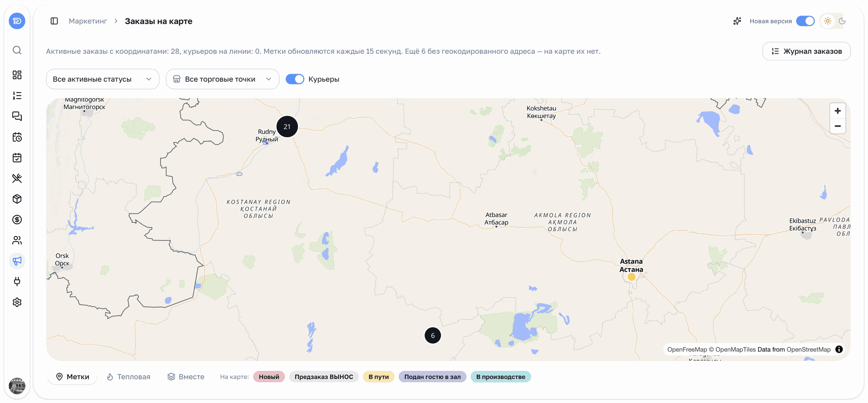868x403 pixels.
Task: Zoom out on the map
Action: [x=837, y=126]
